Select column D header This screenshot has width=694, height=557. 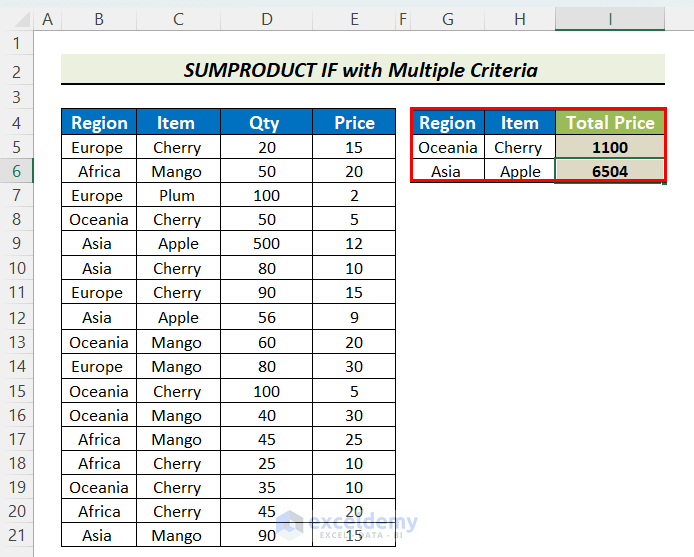point(264,19)
